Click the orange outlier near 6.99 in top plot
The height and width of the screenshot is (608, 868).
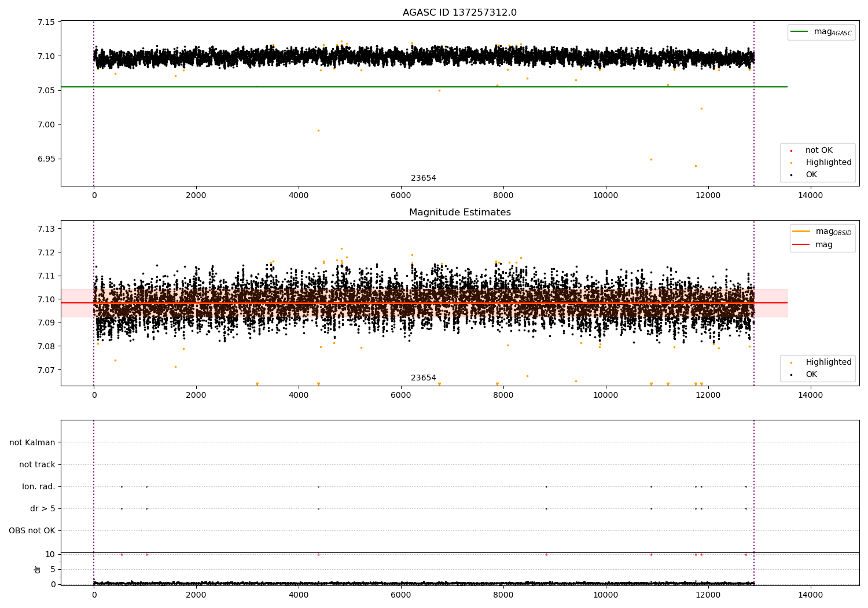(318, 130)
